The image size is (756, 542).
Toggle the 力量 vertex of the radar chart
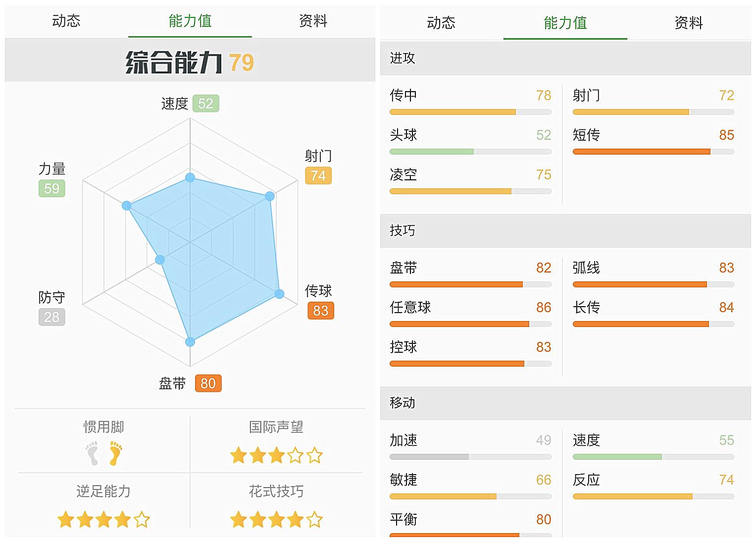coord(127,205)
